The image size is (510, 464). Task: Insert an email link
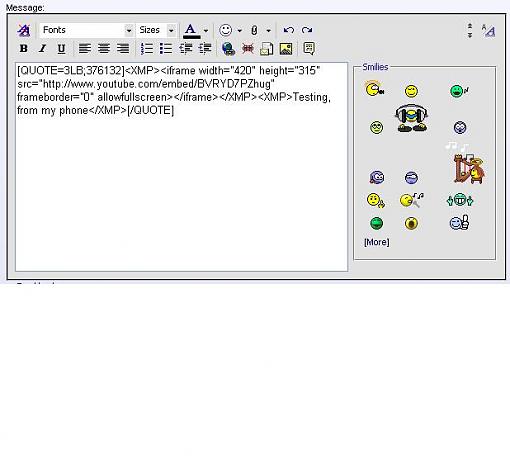[267, 49]
